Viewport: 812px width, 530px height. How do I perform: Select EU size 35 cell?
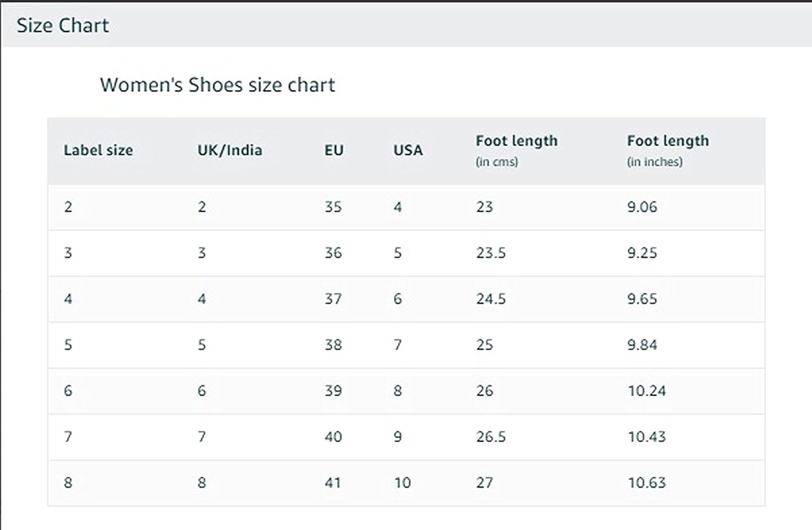click(x=333, y=207)
